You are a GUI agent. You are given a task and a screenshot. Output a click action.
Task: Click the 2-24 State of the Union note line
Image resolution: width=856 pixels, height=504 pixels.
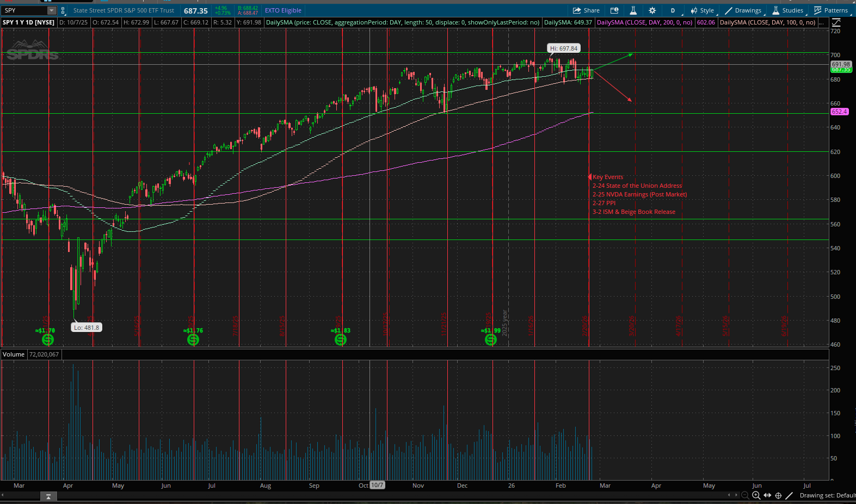(x=637, y=186)
